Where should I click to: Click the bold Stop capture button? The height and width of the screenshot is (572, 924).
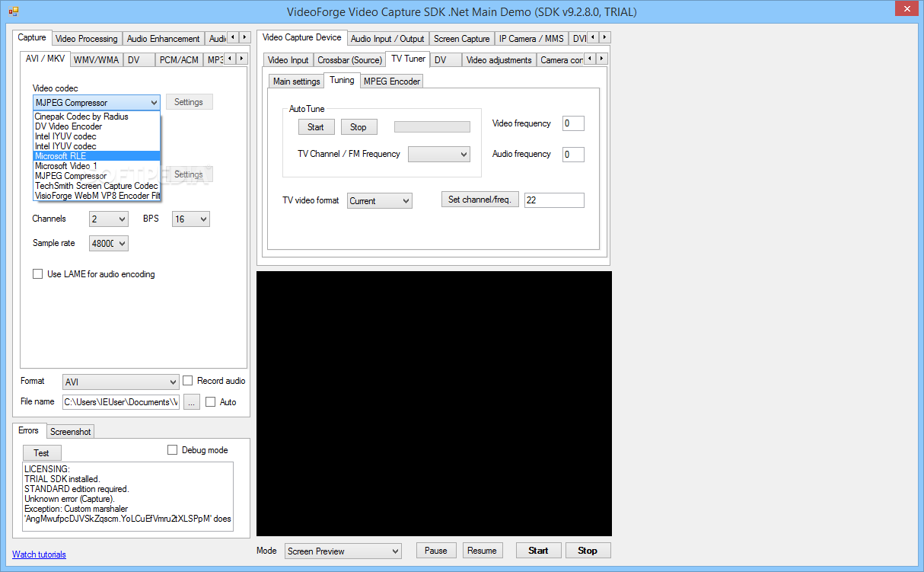(588, 551)
